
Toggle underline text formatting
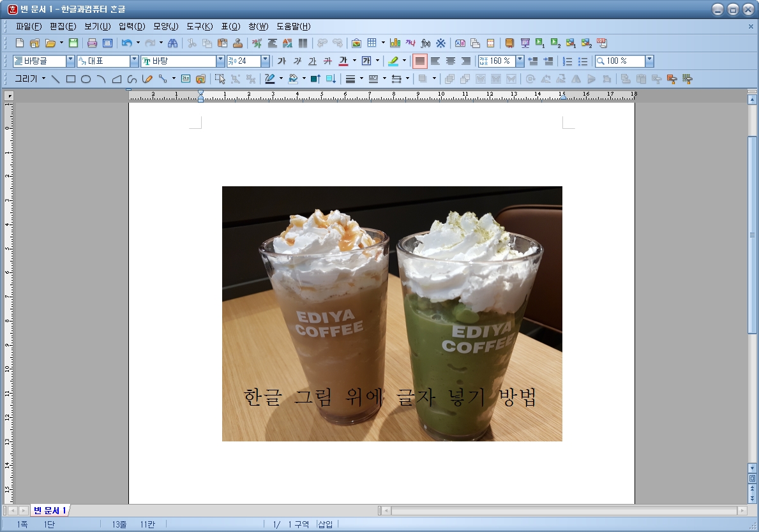tap(313, 61)
